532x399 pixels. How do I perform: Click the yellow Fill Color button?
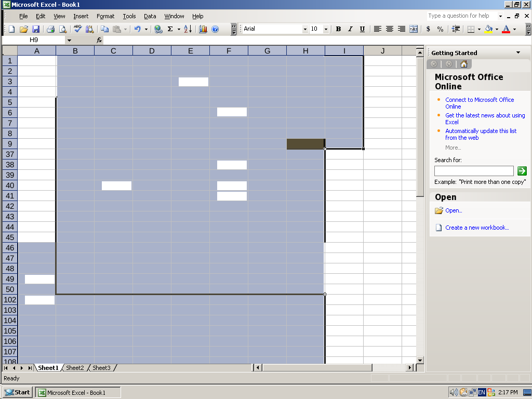(488, 29)
